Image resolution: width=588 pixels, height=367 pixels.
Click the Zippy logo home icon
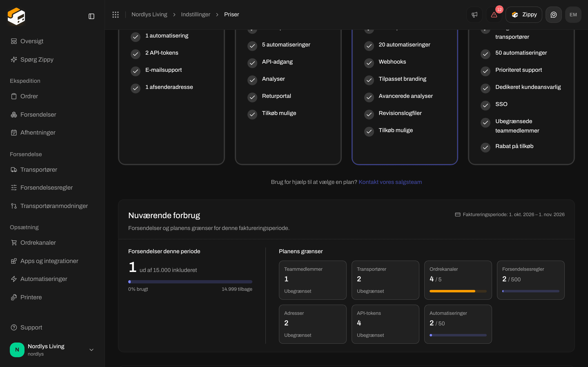click(x=16, y=16)
